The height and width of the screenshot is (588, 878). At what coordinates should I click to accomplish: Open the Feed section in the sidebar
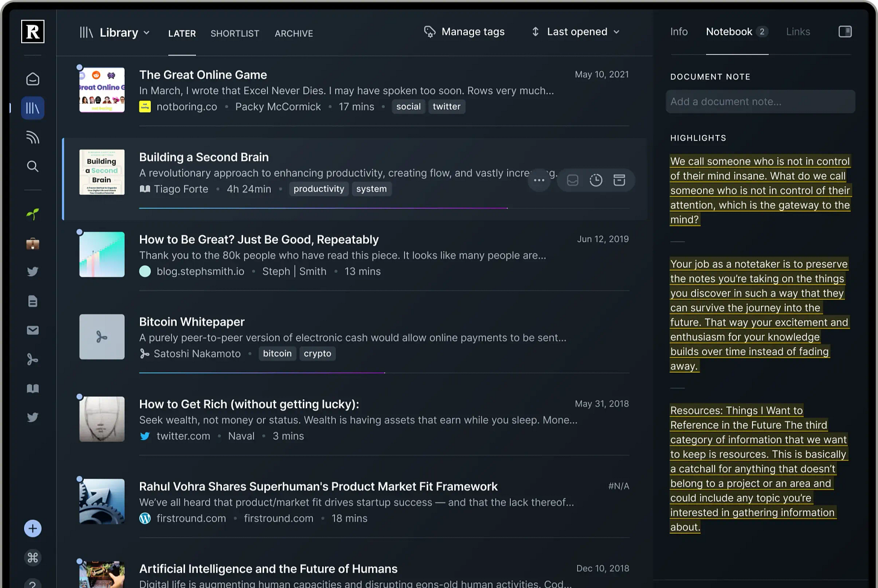[x=33, y=137]
